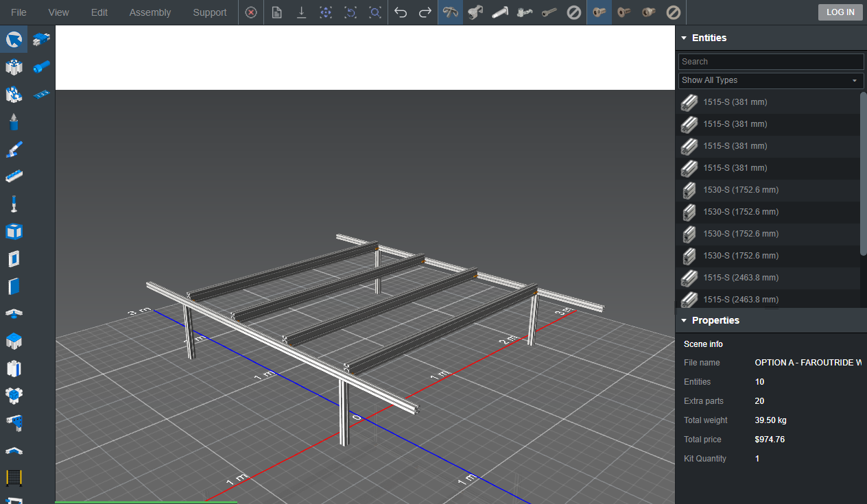
Task: Open the Assembly menu
Action: coord(150,12)
